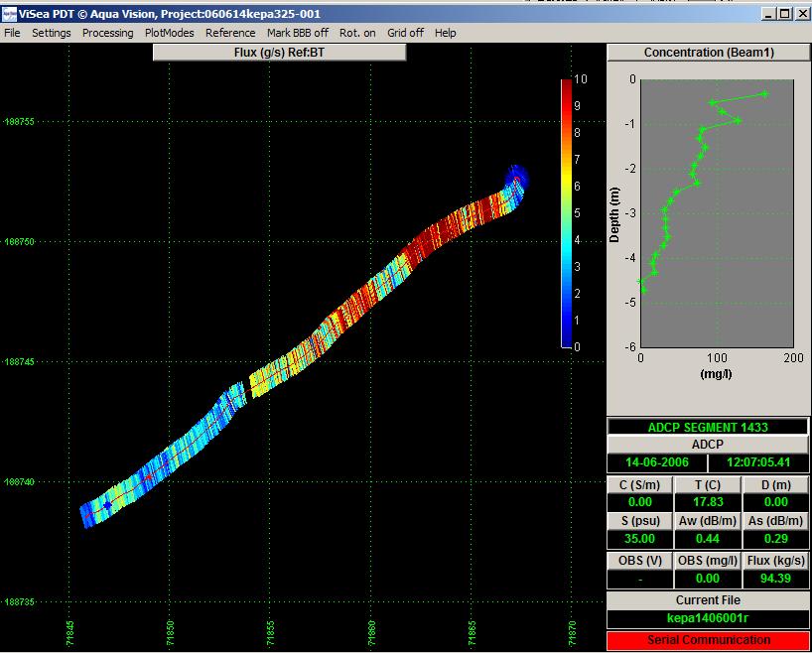Open the File menu
This screenshot has height=653, width=812.
tap(12, 33)
